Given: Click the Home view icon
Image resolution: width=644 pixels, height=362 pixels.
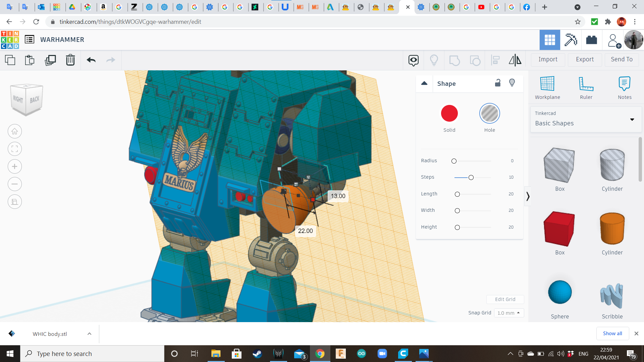Looking at the screenshot, I should (x=15, y=131).
